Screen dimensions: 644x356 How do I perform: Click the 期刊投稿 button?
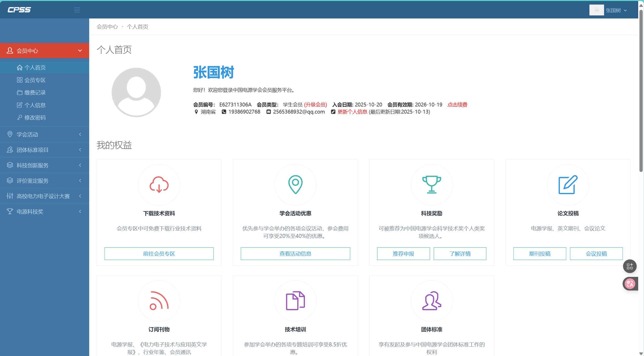tap(540, 254)
